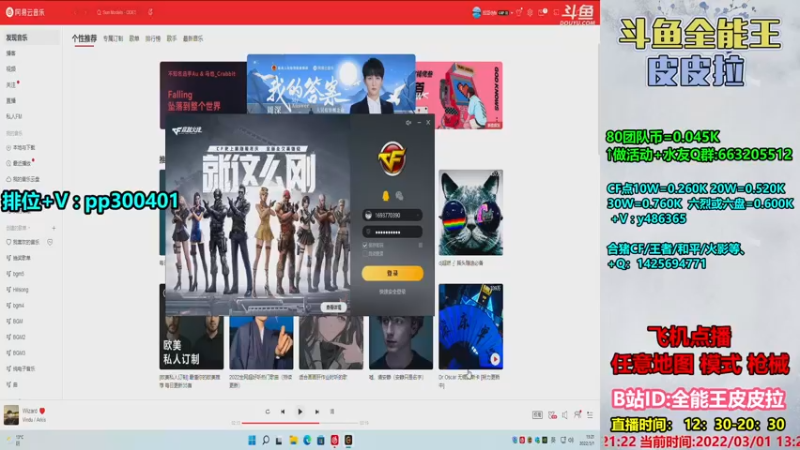Start heartbeat mode beside liked music

pos(50,242)
